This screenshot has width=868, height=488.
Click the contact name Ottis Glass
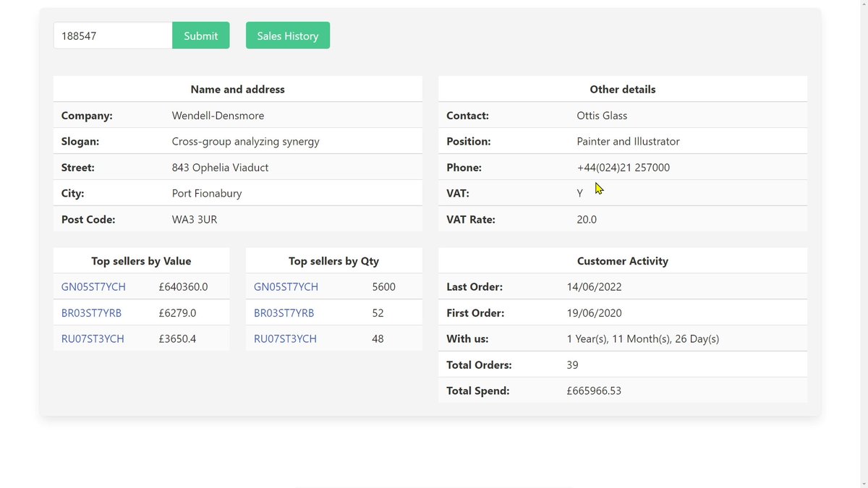[x=602, y=116]
